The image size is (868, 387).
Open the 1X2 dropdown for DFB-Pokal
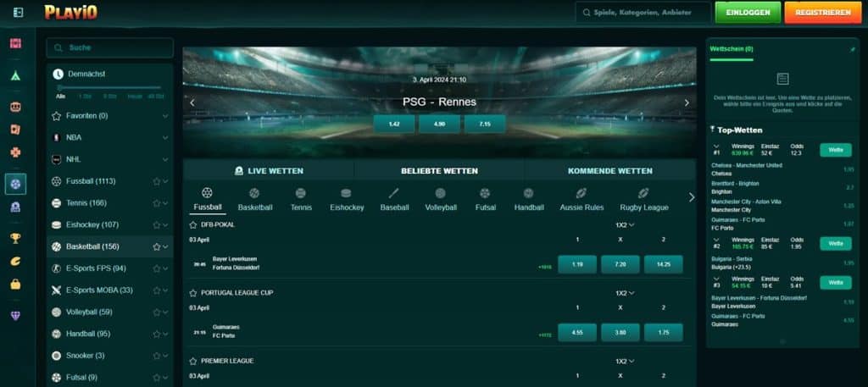pyautogui.click(x=625, y=224)
